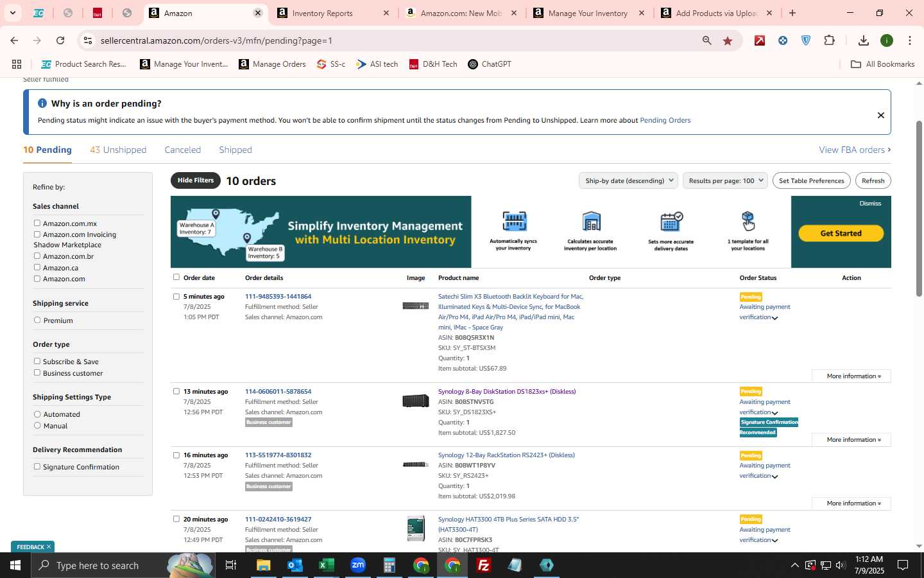Open FileZilla from the taskbar
The width and height of the screenshot is (924, 578).
pyautogui.click(x=484, y=565)
